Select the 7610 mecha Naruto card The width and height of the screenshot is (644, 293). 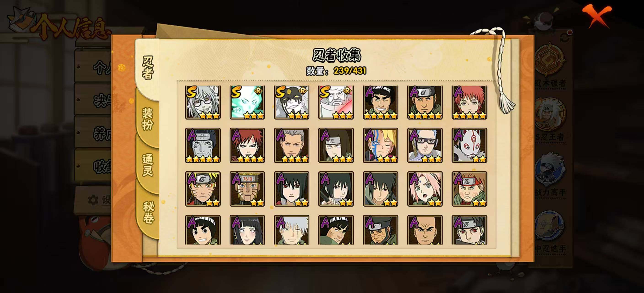pyautogui.click(x=247, y=189)
